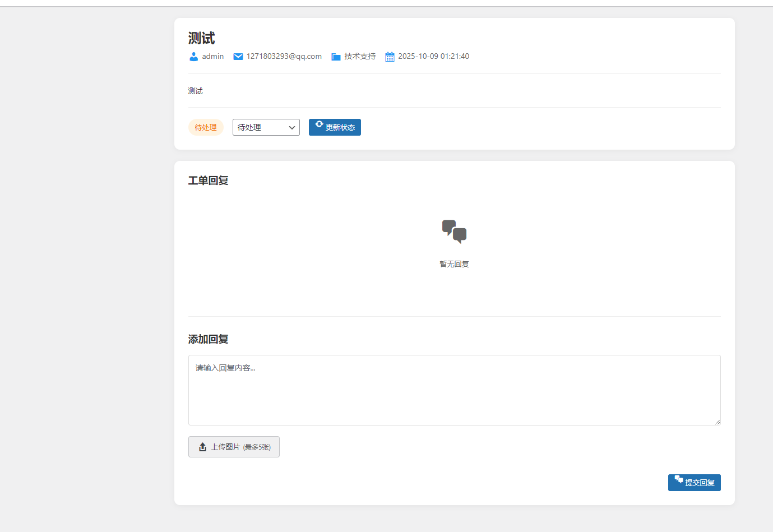Click the refresh icon inside 更新状态 button
The width and height of the screenshot is (773, 532).
[319, 124]
